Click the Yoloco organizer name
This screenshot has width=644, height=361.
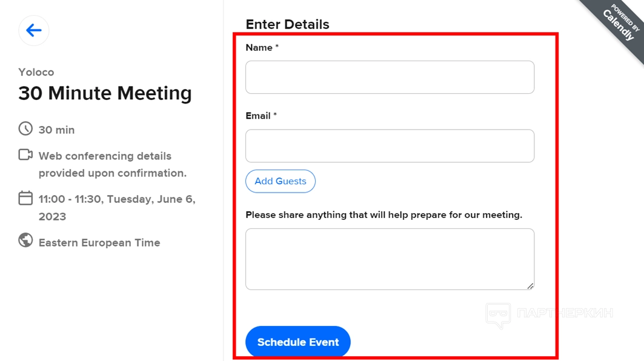point(36,72)
